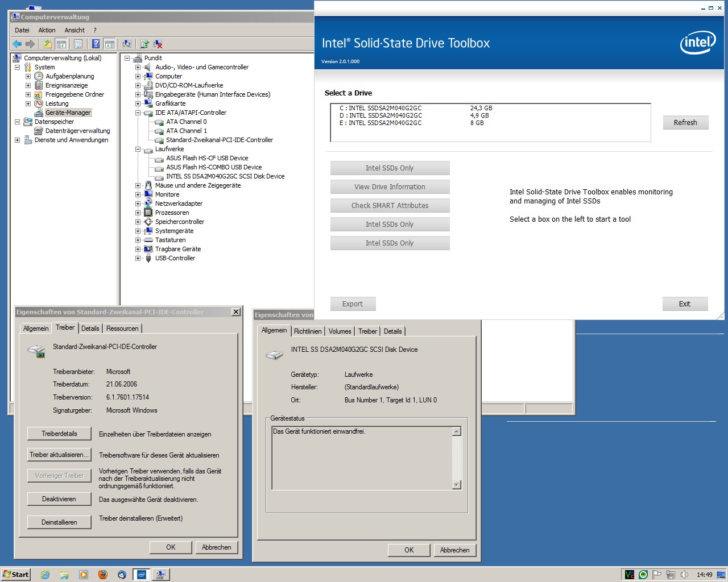The width and height of the screenshot is (728, 582).
Task: Select the INTEL SS DSA2M040G2GC SCSI Disk Device
Action: point(225,176)
